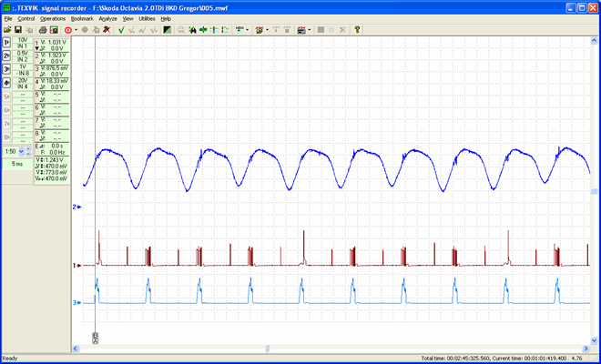
Task: Click channel 3 input IN 8 field
Action: (23, 73)
